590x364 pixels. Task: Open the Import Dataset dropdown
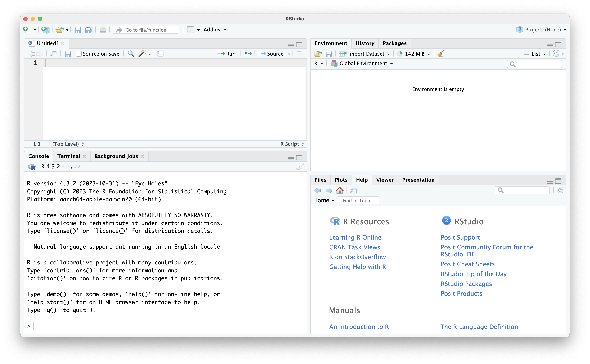coord(366,54)
